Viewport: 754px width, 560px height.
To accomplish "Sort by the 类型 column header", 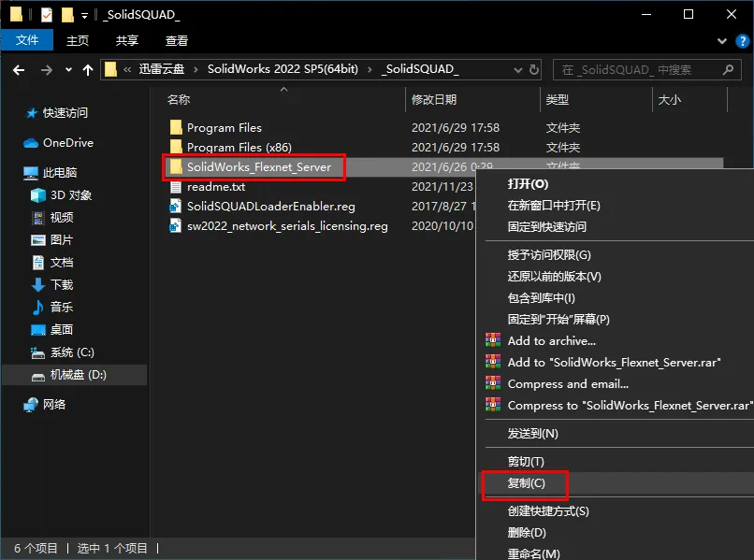I will point(558,99).
